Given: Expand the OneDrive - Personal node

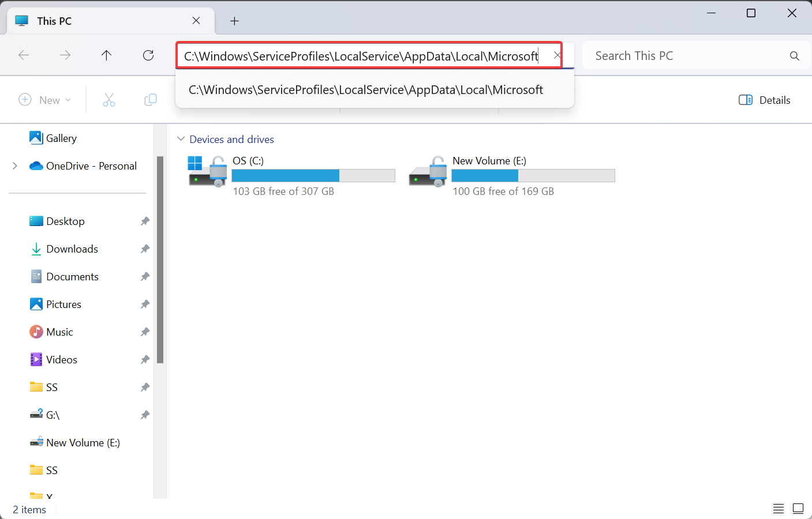Looking at the screenshot, I should 15,166.
